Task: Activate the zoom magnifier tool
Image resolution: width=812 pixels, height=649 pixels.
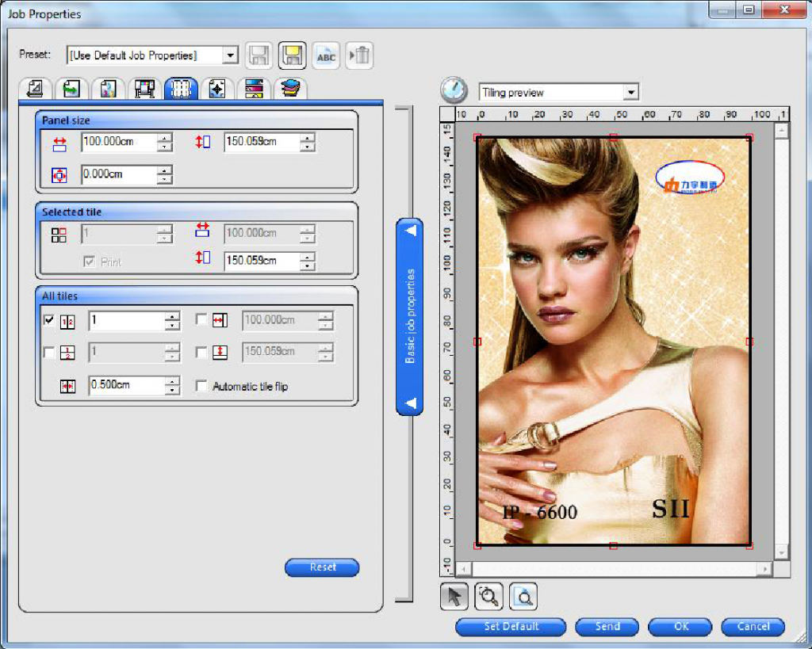Action: [489, 596]
